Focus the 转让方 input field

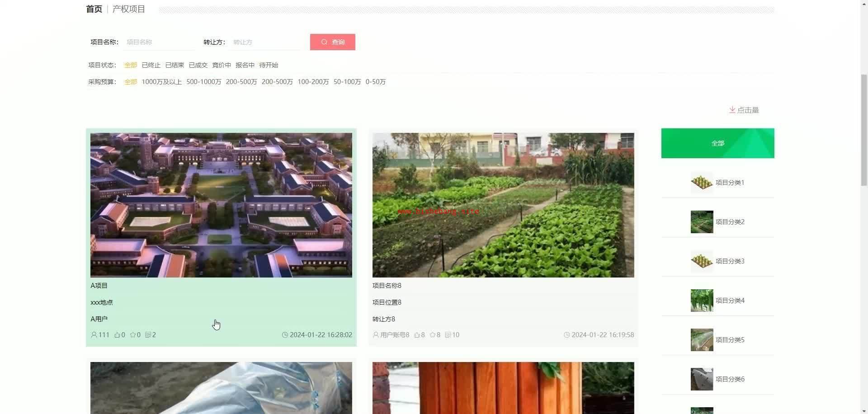265,42
